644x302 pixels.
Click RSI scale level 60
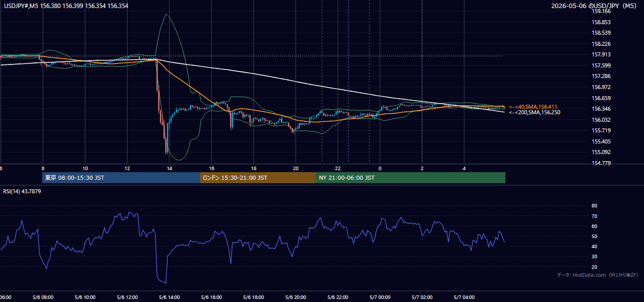[594, 226]
